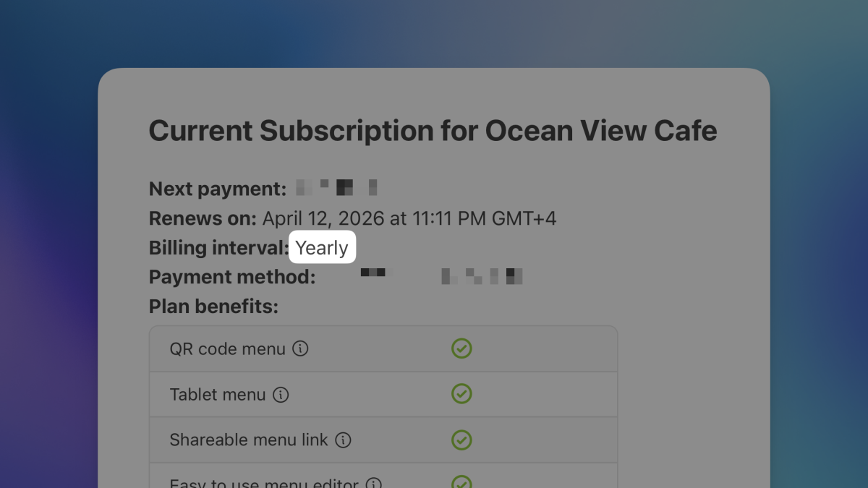Click the checkmark in Easy to use menu editor row

point(461,483)
